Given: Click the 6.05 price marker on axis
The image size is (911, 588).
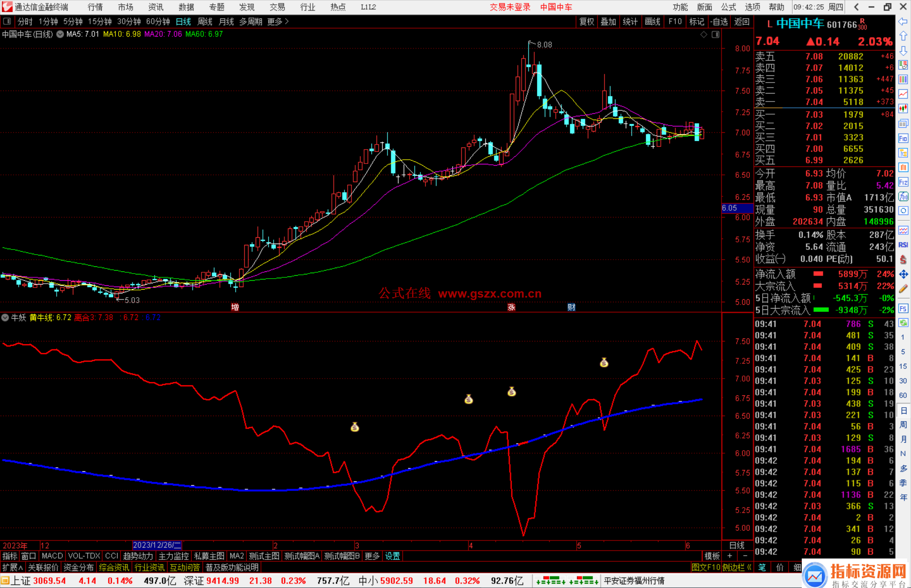Looking at the screenshot, I should (x=737, y=208).
